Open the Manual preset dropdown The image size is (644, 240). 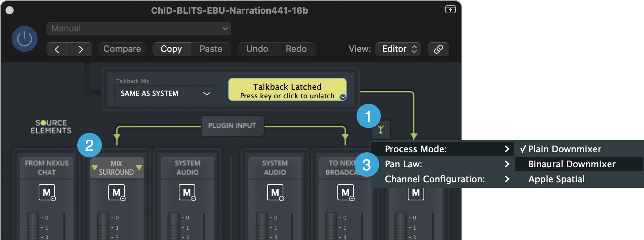[x=139, y=29]
